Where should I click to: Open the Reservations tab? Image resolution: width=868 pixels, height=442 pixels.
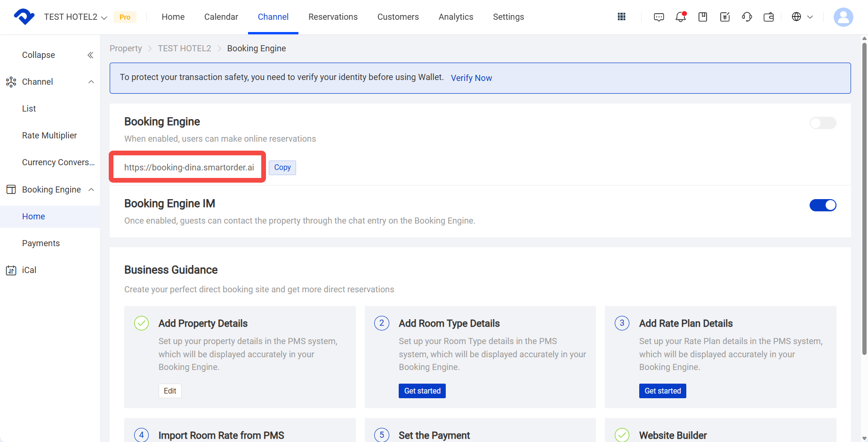[333, 17]
